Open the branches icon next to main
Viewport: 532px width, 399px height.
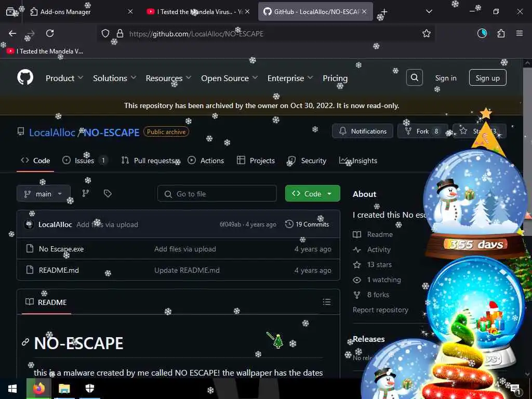(86, 193)
